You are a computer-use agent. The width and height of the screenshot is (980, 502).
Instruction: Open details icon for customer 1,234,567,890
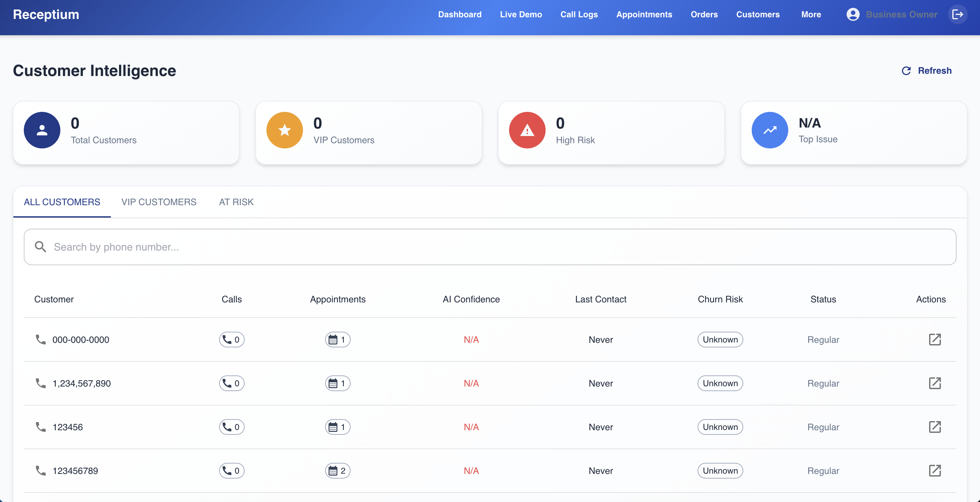click(934, 383)
